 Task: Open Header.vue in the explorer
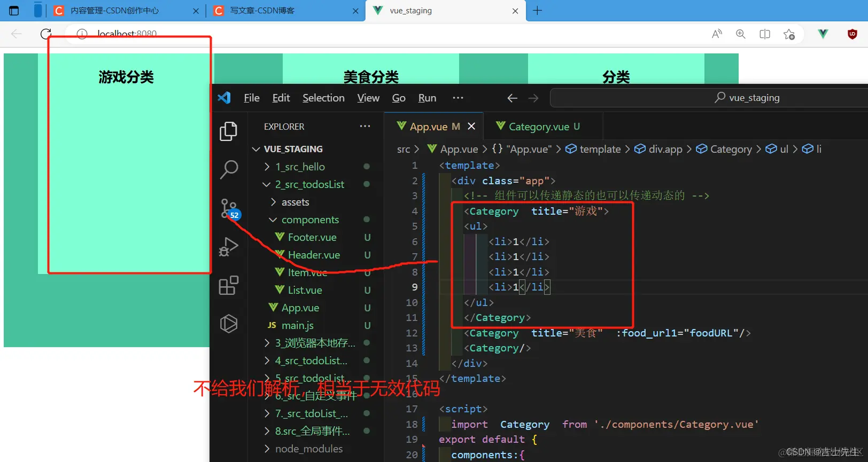314,255
